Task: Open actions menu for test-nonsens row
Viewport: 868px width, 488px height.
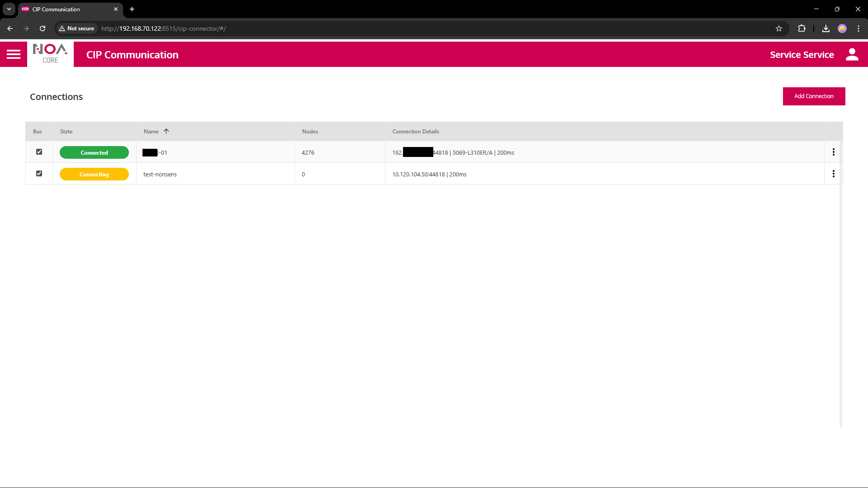Action: [x=833, y=174]
